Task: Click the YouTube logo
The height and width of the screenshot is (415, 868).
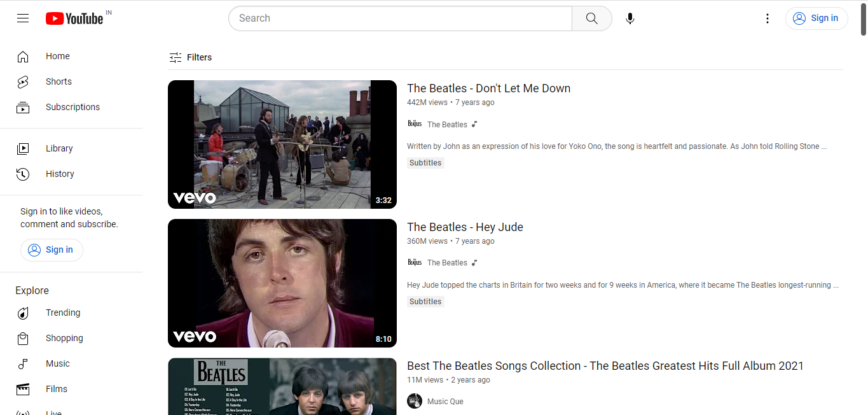Action: click(74, 18)
